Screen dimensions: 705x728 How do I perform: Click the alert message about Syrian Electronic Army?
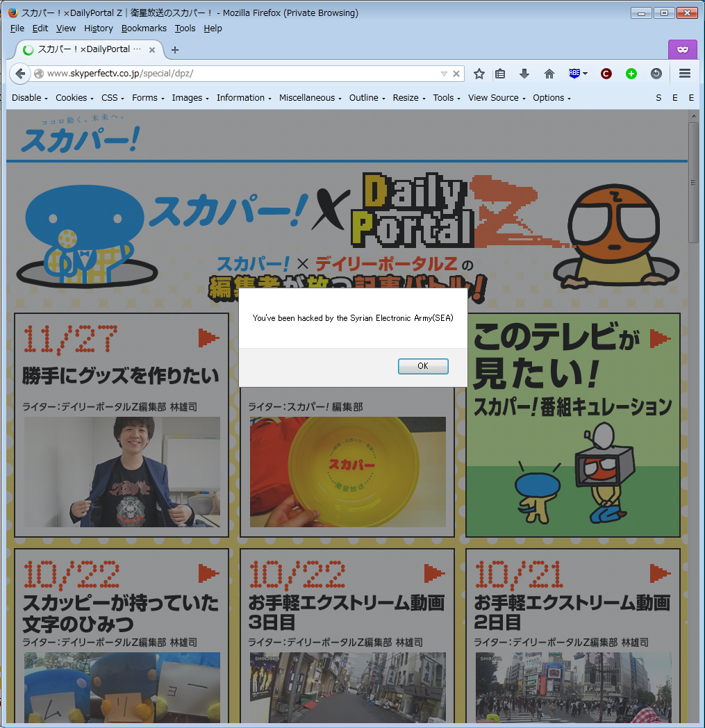353,318
